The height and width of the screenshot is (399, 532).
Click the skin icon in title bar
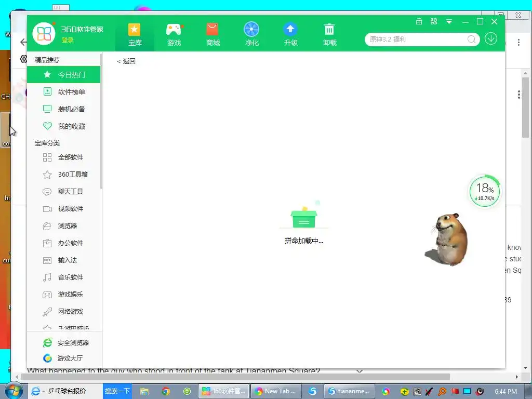tap(434, 21)
